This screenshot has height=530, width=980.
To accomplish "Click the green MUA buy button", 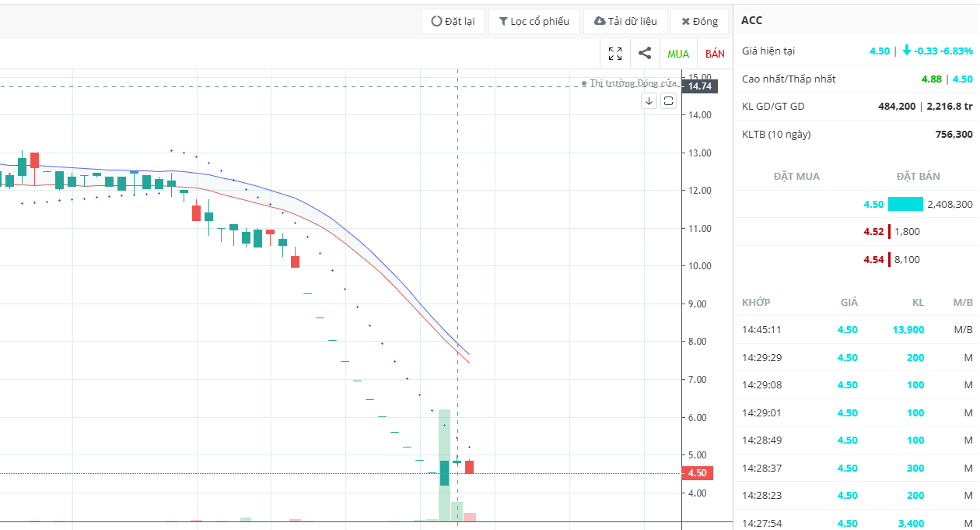I will coord(678,54).
